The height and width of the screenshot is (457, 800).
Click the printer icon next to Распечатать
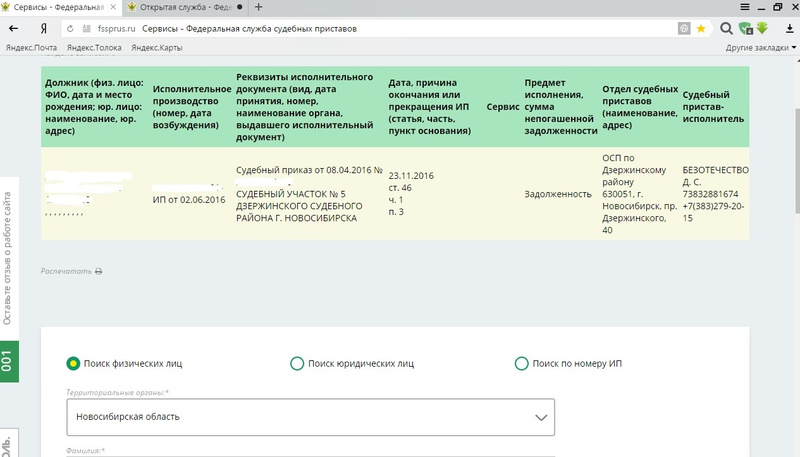tap(98, 271)
